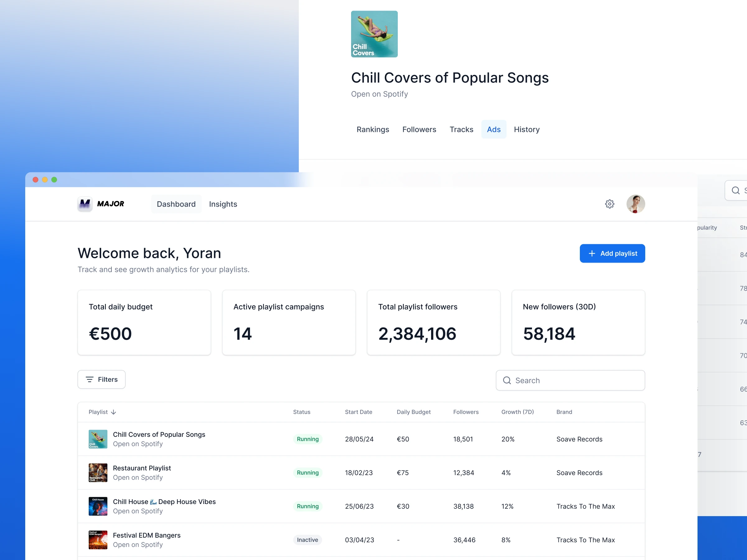
Task: Click the Followers column header
Action: point(466,412)
